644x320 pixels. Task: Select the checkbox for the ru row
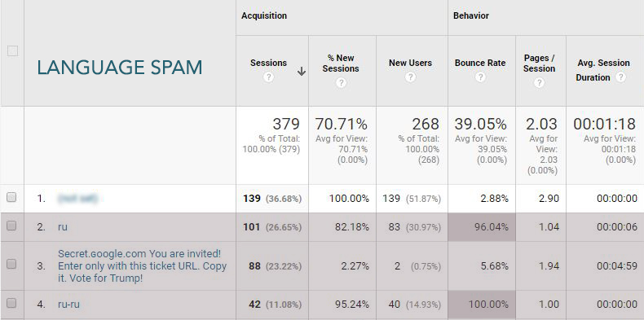click(11, 226)
